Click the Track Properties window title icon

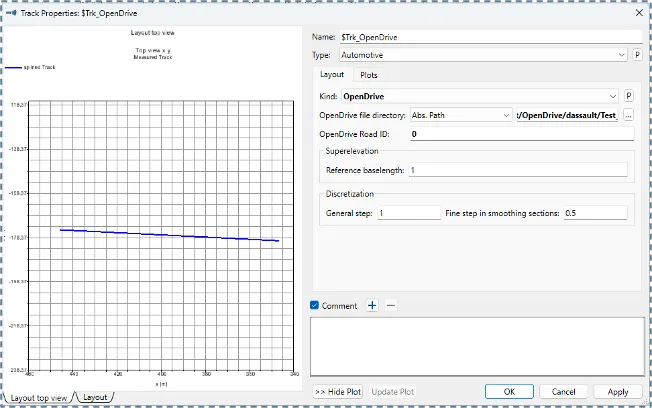pos(13,11)
